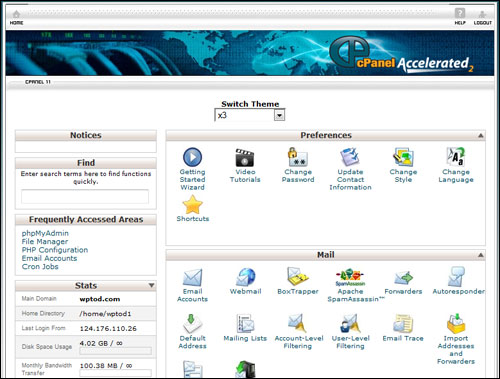The height and width of the screenshot is (379, 500).
Task: Click the Preferences section header
Action: (x=325, y=135)
